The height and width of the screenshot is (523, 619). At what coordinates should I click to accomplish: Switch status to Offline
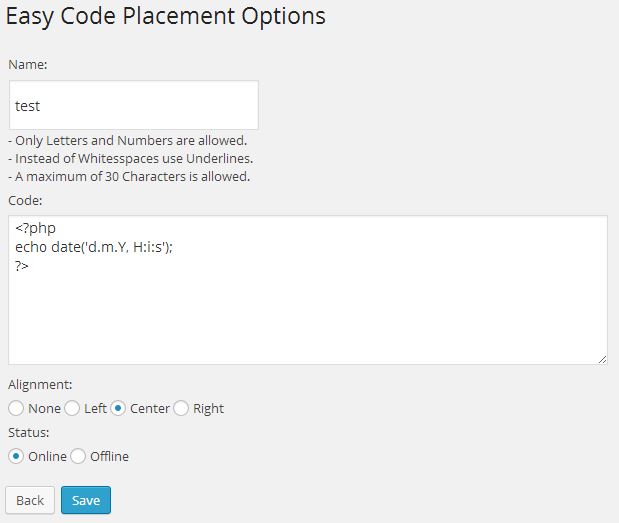click(78, 456)
